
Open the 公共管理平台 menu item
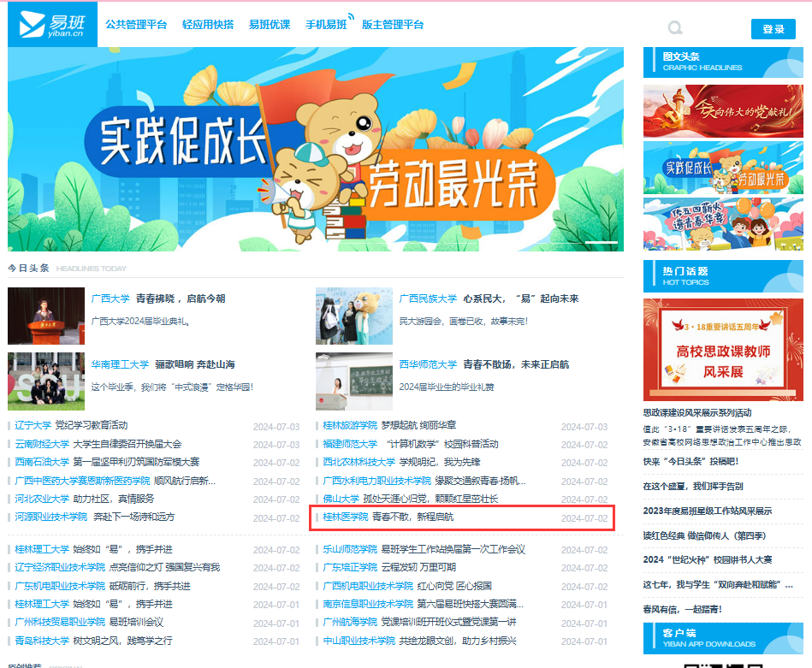[136, 25]
